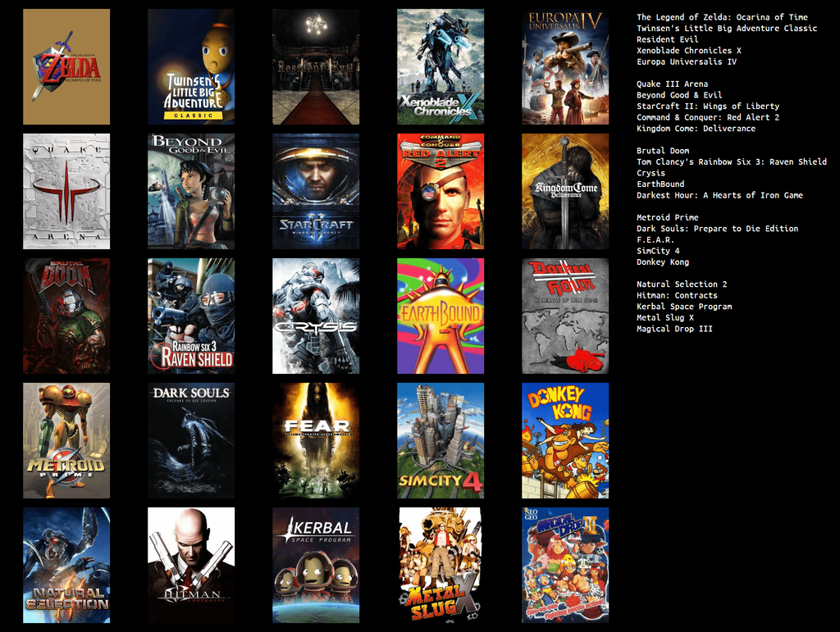Choose the EarthBound cover
The image size is (840, 632).
441,316
